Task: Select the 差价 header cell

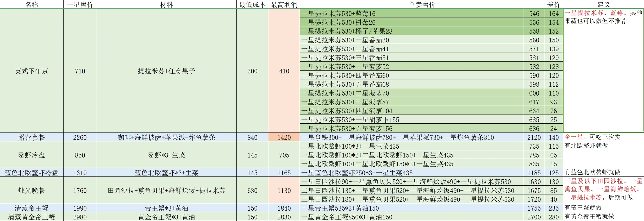Action: tap(554, 4)
